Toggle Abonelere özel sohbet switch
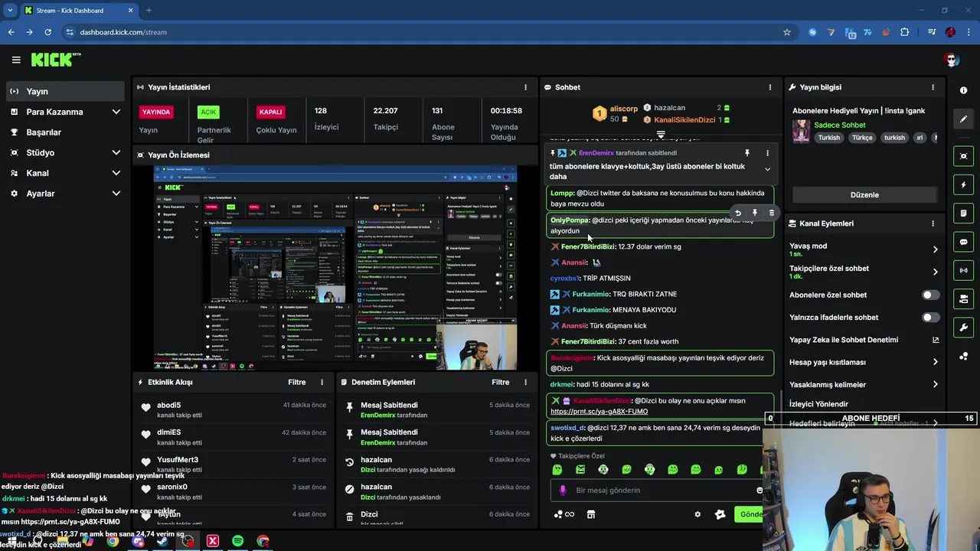Screen dimensions: 980x551 point(930,295)
